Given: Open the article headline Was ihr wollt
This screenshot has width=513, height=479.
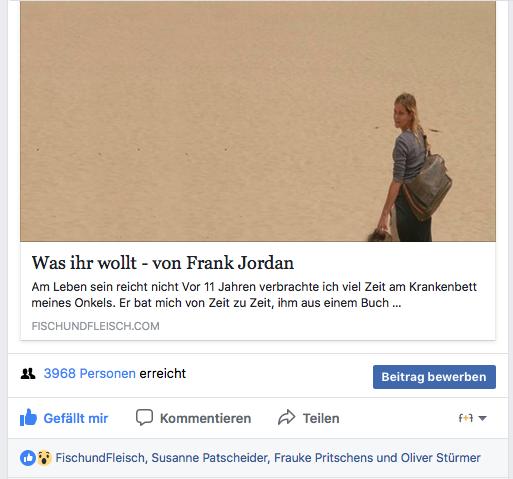Looking at the screenshot, I should coord(163,263).
